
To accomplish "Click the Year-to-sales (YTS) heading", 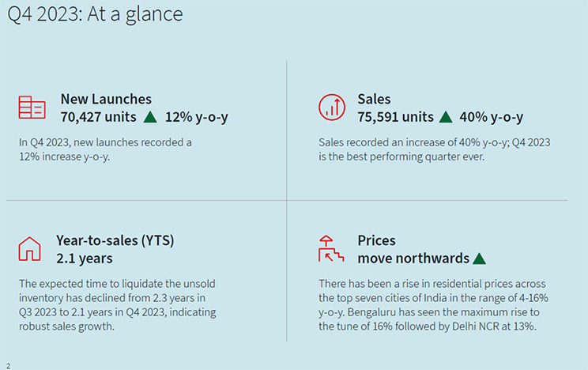I will (115, 240).
